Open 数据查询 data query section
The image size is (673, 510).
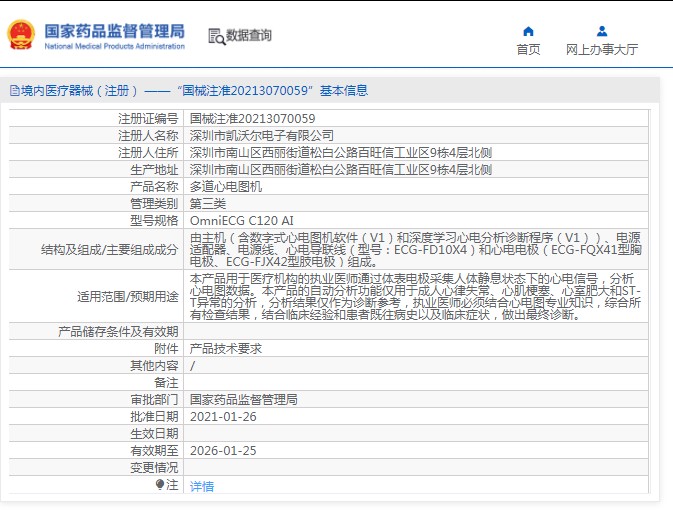click(x=249, y=35)
